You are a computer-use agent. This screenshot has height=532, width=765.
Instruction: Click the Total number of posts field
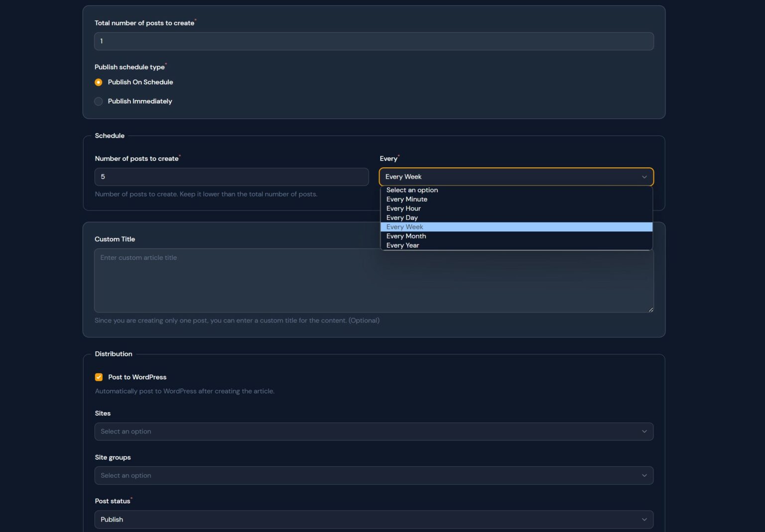374,41
